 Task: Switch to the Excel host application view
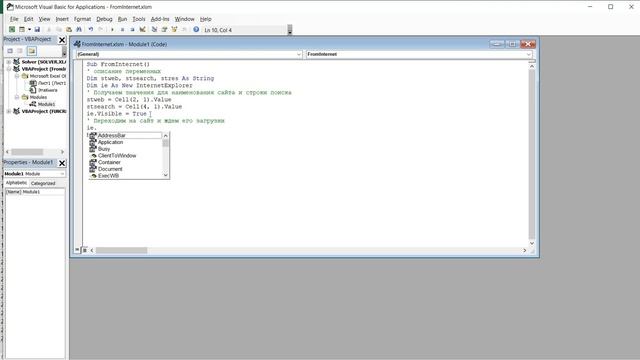pos(12,29)
